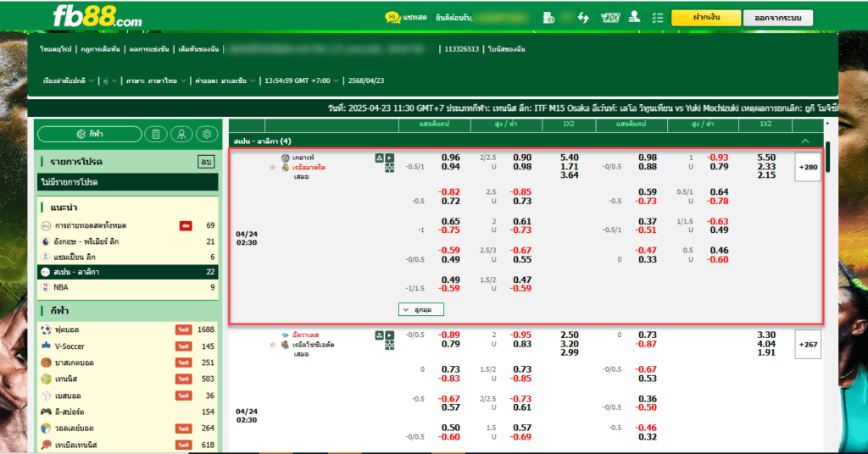Viewport: 868px width, 454px height.
Task: Click the tennis ball icon in sports list
Action: point(46,379)
